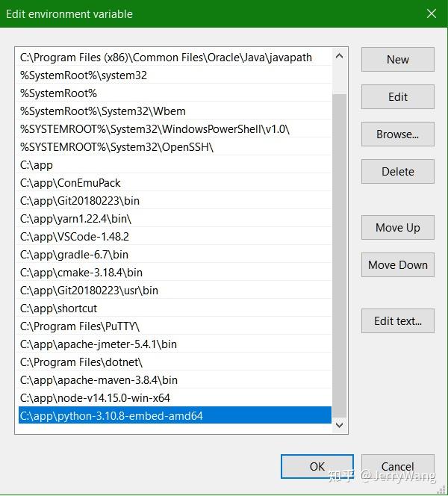Select the C:\Program Files\PuTTY\ path
This screenshot has height=496, width=448.
[x=175, y=326]
